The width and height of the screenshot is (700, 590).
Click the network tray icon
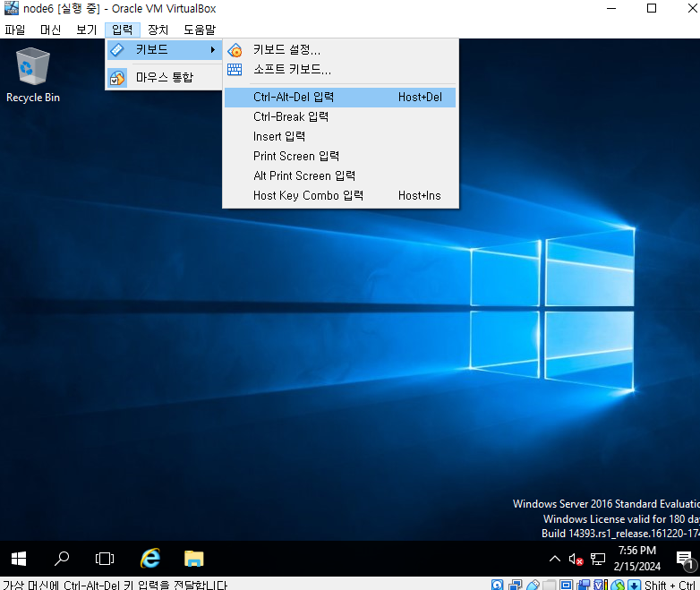click(x=598, y=560)
